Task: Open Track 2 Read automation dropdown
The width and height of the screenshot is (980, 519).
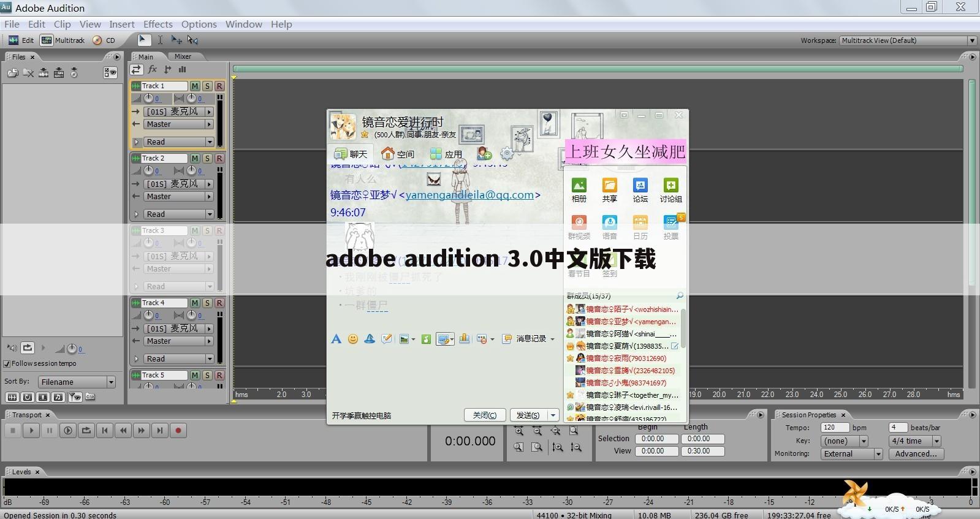Action: pyautogui.click(x=178, y=214)
